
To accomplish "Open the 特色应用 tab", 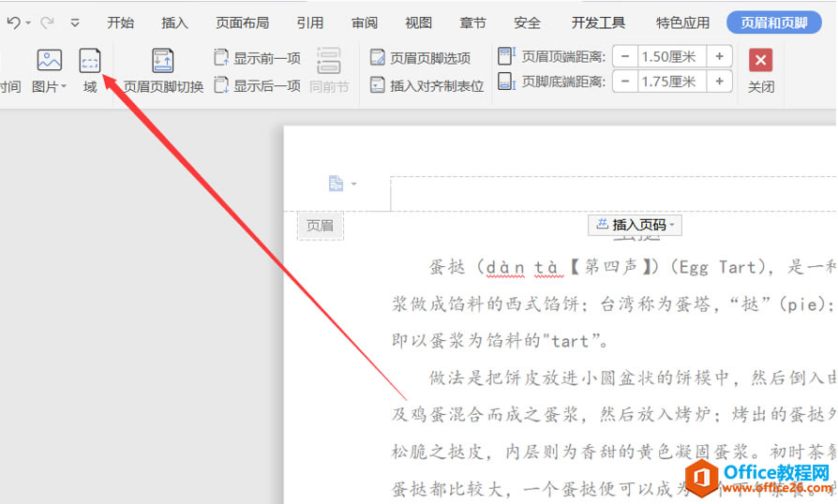I will (x=683, y=23).
